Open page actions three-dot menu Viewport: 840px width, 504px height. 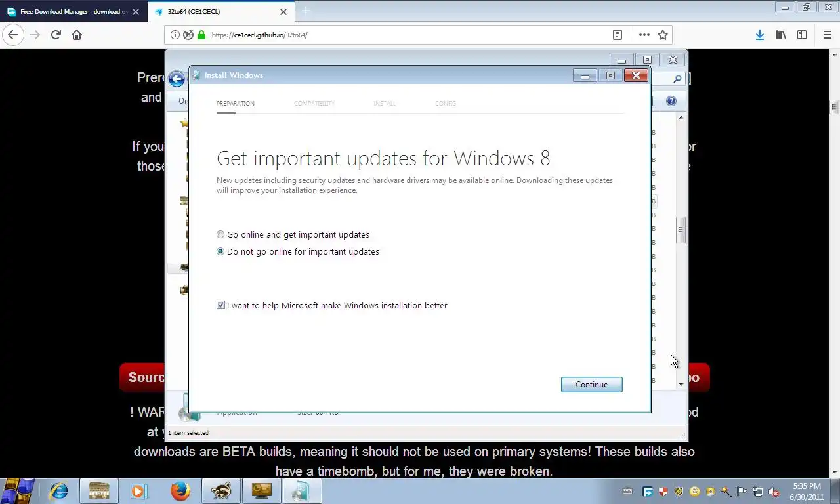[644, 35]
